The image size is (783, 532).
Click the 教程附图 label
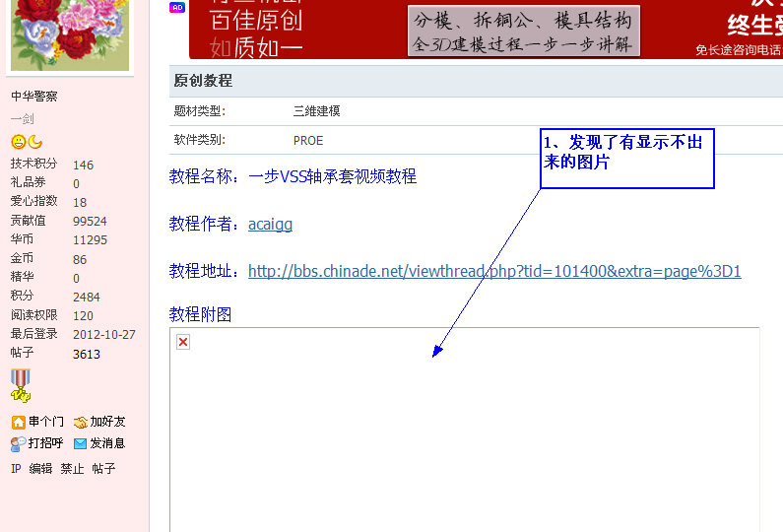click(x=200, y=314)
